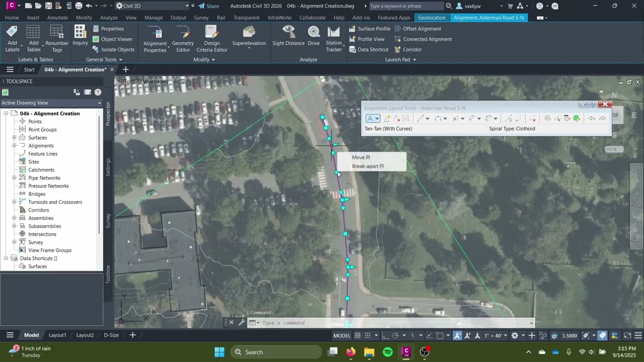Open the Annotate ribbon tab
Image resolution: width=644 pixels, height=362 pixels.
[x=57, y=18]
